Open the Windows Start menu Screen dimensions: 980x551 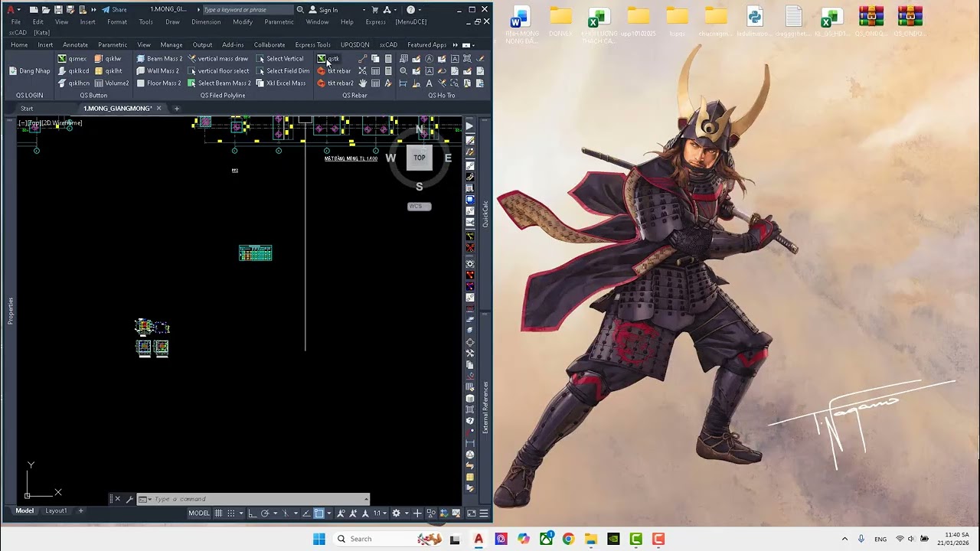[319, 539]
